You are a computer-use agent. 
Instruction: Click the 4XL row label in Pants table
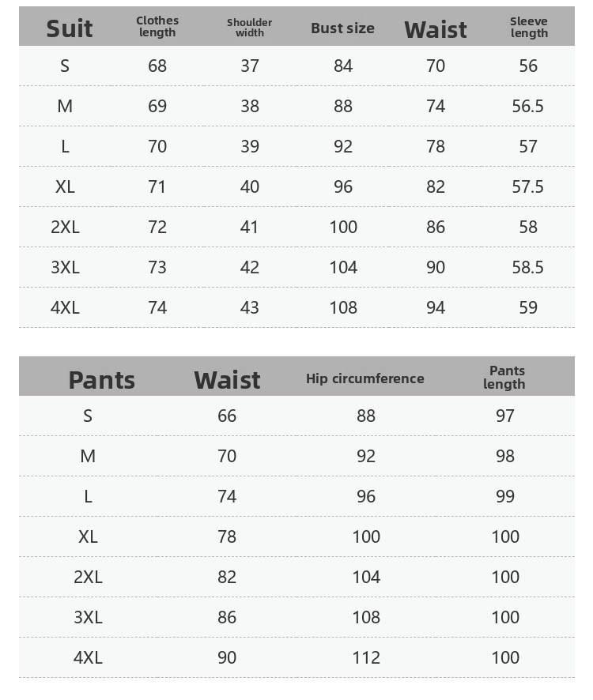click(x=88, y=657)
